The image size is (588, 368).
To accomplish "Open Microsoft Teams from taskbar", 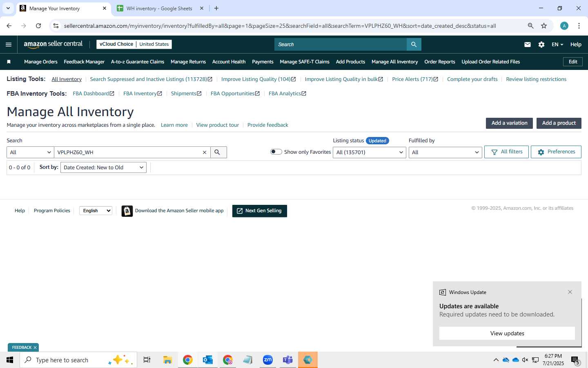I will (x=288, y=360).
